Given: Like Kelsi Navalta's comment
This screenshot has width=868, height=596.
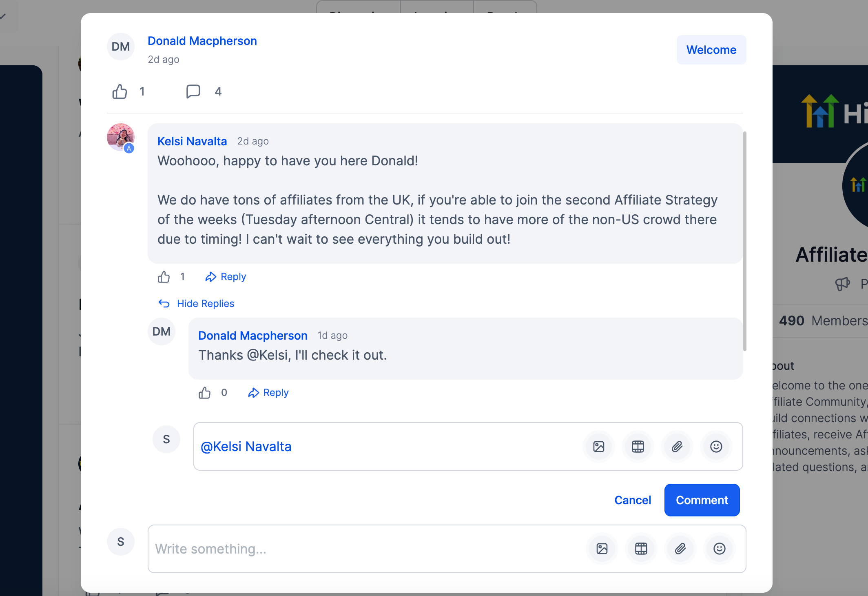Looking at the screenshot, I should pyautogui.click(x=164, y=277).
